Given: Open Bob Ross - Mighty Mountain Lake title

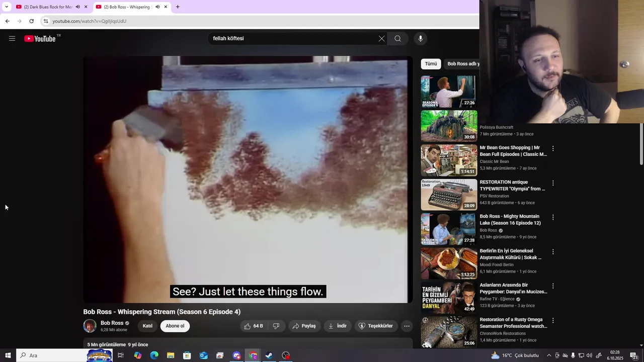Looking at the screenshot, I should click(x=510, y=220).
